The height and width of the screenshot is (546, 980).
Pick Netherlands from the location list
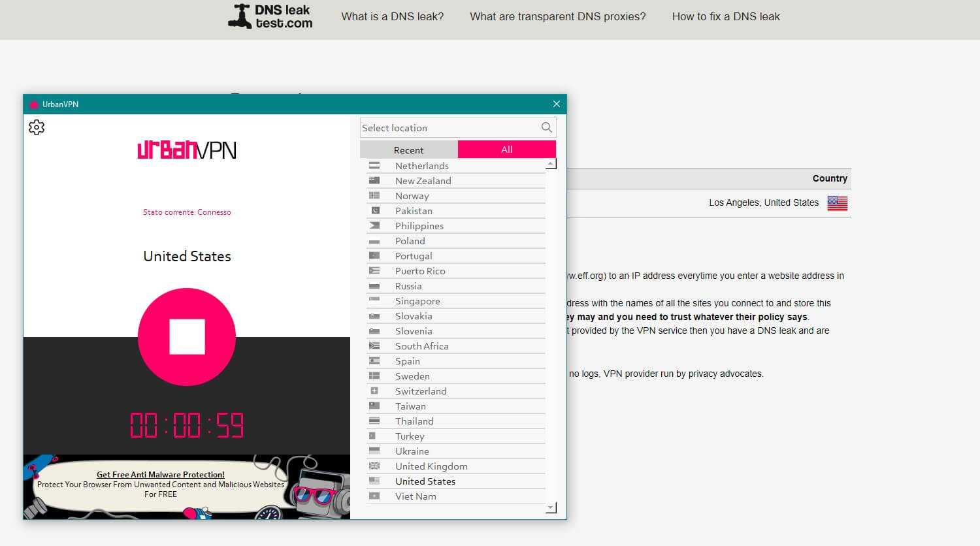tap(456, 166)
